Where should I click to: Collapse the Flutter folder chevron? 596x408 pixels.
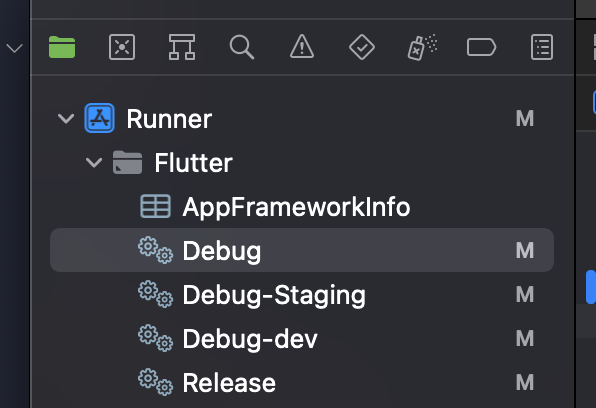pos(94,163)
